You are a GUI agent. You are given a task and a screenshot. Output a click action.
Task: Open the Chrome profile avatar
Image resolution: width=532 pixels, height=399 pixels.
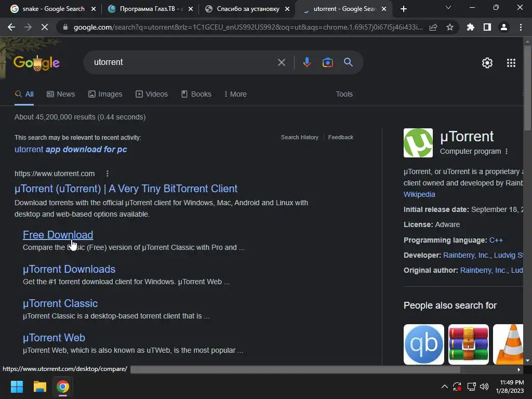pos(504,27)
